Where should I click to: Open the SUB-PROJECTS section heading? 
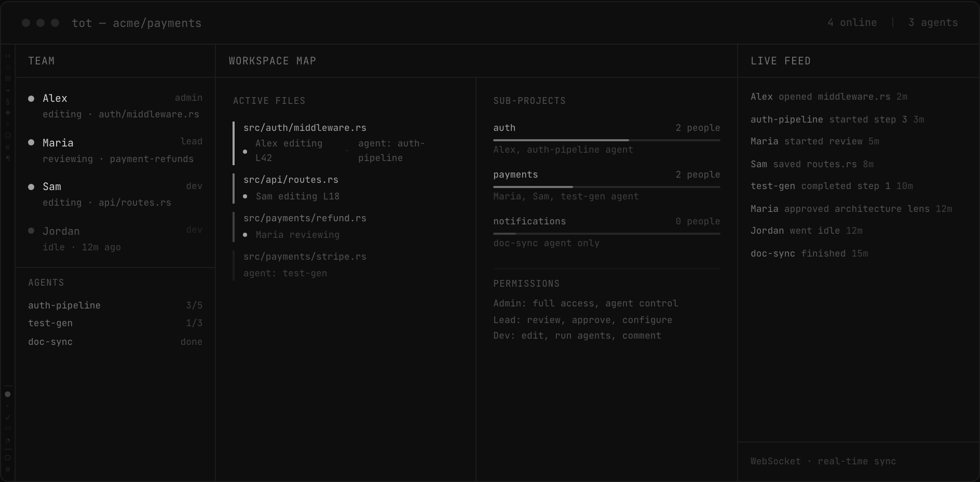[529, 101]
